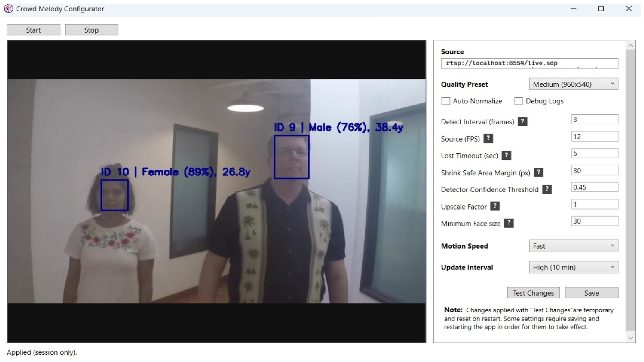The width and height of the screenshot is (644, 362).
Task: Click help icon for Minimum Face size
Action: pyautogui.click(x=509, y=223)
